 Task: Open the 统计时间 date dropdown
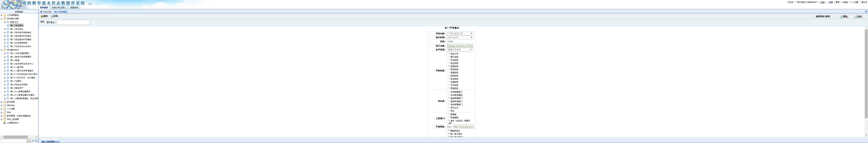click(x=460, y=37)
